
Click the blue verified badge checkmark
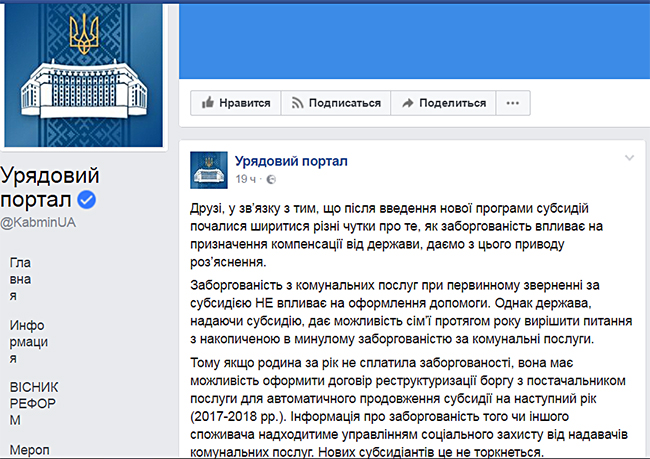(x=87, y=200)
